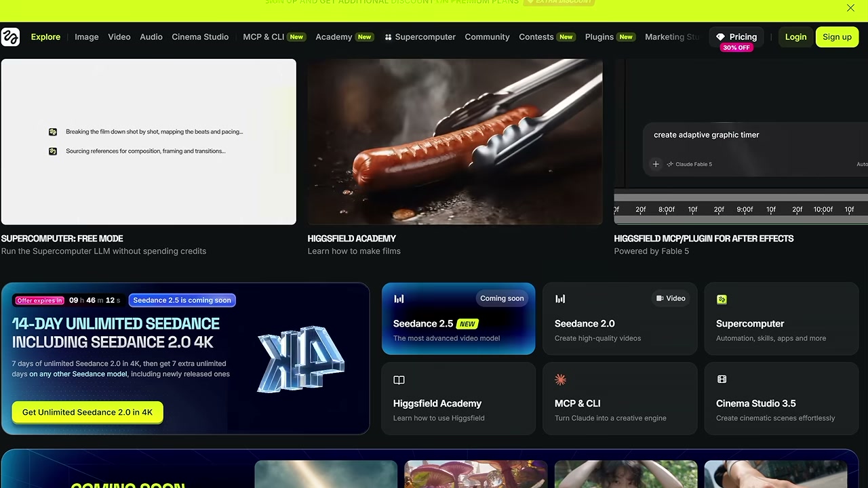Click 'HIGGSFIELD ACADEMY' heading under the sausage video
Screen dimensions: 868x488
[x=352, y=239]
